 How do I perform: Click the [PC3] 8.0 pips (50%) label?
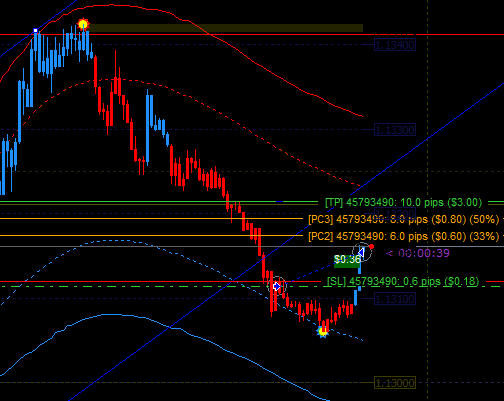pos(403,219)
